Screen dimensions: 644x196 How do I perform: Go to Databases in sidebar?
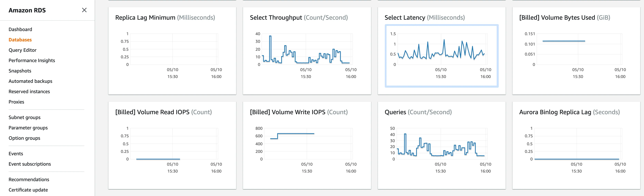pos(20,40)
